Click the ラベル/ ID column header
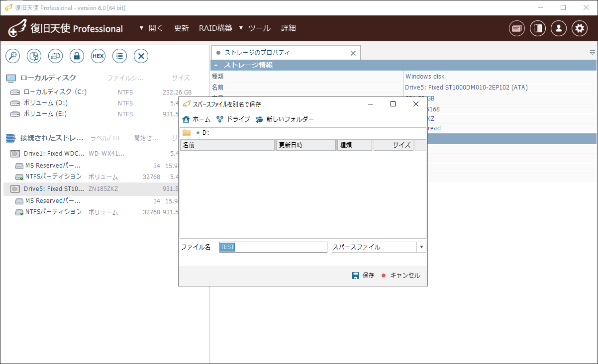The width and height of the screenshot is (598, 364). [105, 138]
